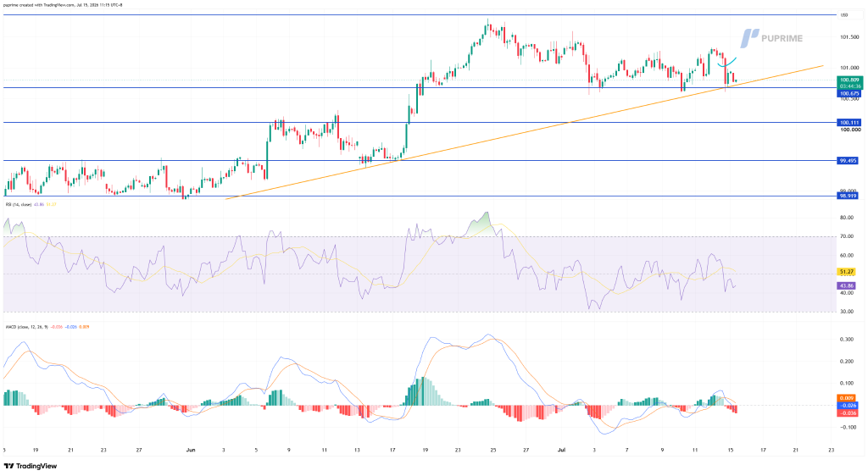Click the 70.00 level on RSI scale
Screen dimensions: 868x476
(x=847, y=236)
